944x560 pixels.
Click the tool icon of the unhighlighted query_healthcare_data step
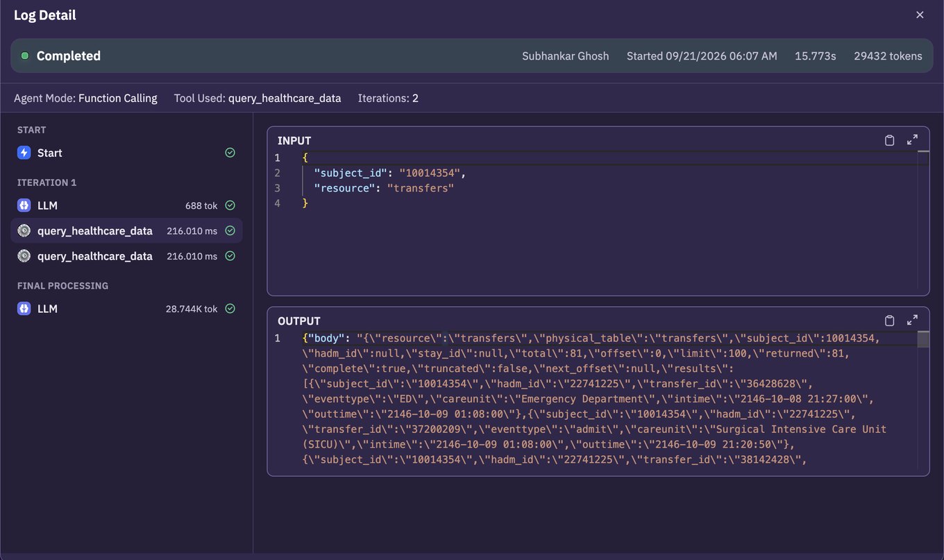click(24, 256)
